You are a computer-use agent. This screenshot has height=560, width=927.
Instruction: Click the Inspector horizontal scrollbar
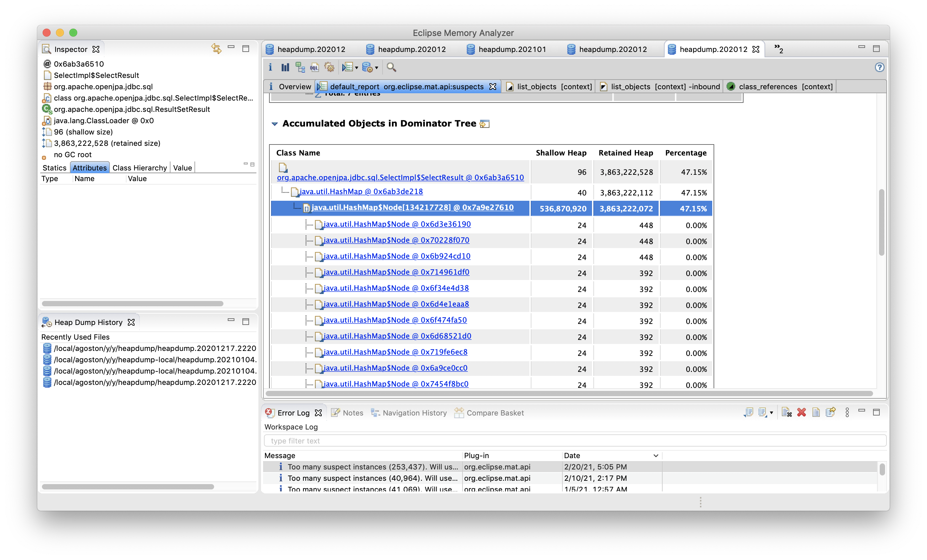(x=133, y=304)
